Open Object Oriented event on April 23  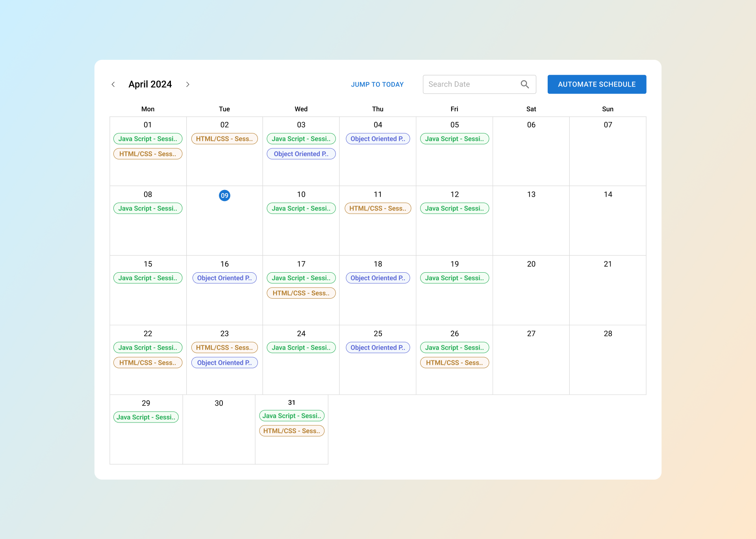point(224,363)
